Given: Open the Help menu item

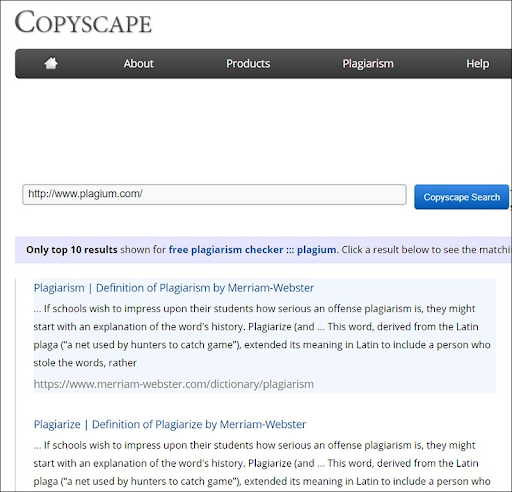Looking at the screenshot, I should click(477, 64).
